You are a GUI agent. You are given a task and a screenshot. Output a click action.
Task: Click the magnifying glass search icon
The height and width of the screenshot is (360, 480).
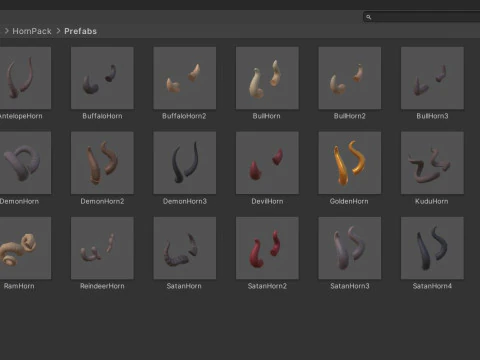[x=368, y=17]
